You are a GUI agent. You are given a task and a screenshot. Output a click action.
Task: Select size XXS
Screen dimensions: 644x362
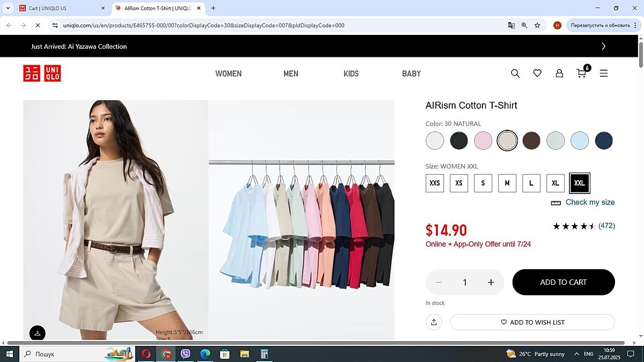pyautogui.click(x=435, y=183)
